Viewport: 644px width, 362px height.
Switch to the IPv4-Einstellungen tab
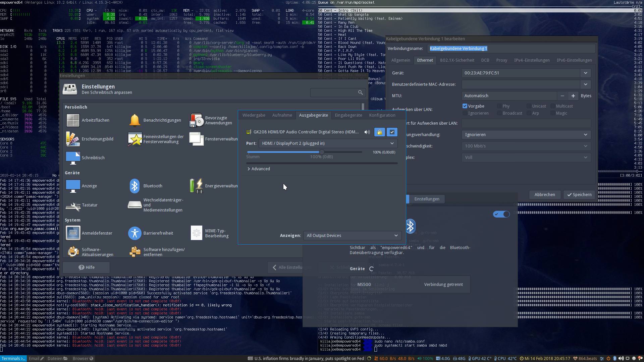pos(532,60)
